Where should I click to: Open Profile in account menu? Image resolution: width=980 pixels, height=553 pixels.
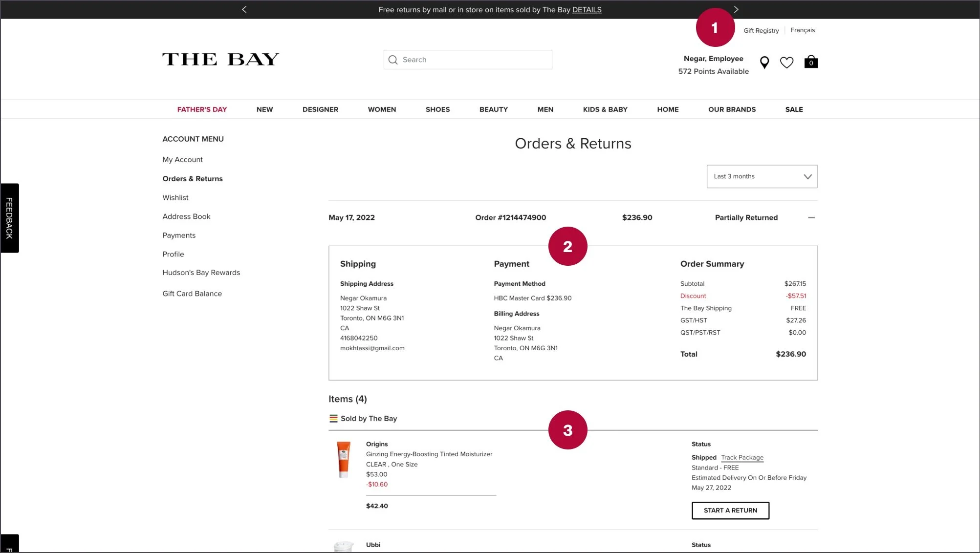pyautogui.click(x=173, y=255)
